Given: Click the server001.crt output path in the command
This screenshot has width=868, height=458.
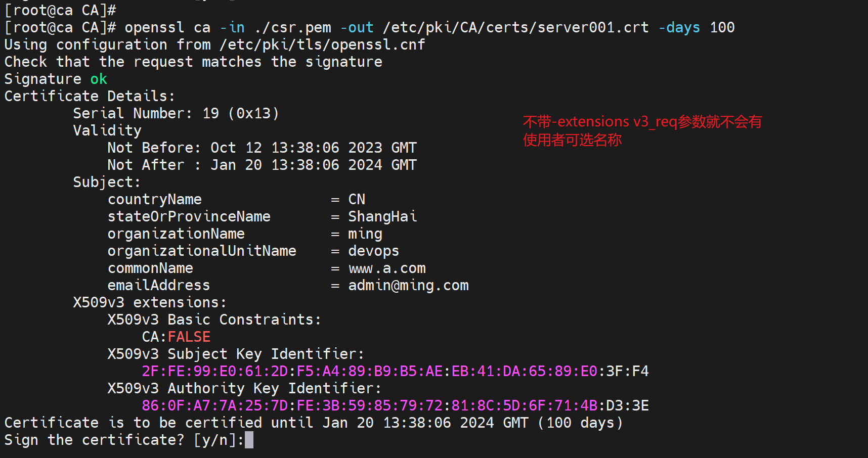Looking at the screenshot, I should [515, 27].
